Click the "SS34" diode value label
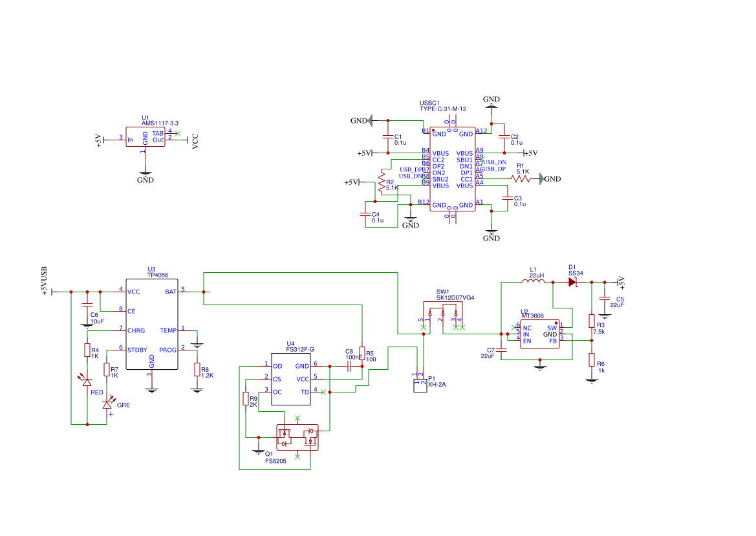The width and height of the screenshot is (756, 536). pyautogui.click(x=576, y=273)
